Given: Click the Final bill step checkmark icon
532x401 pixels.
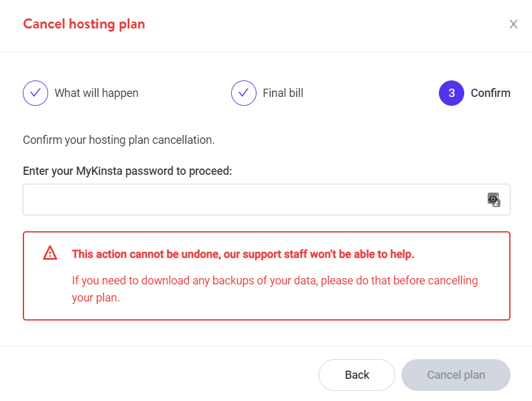Looking at the screenshot, I should click(244, 93).
